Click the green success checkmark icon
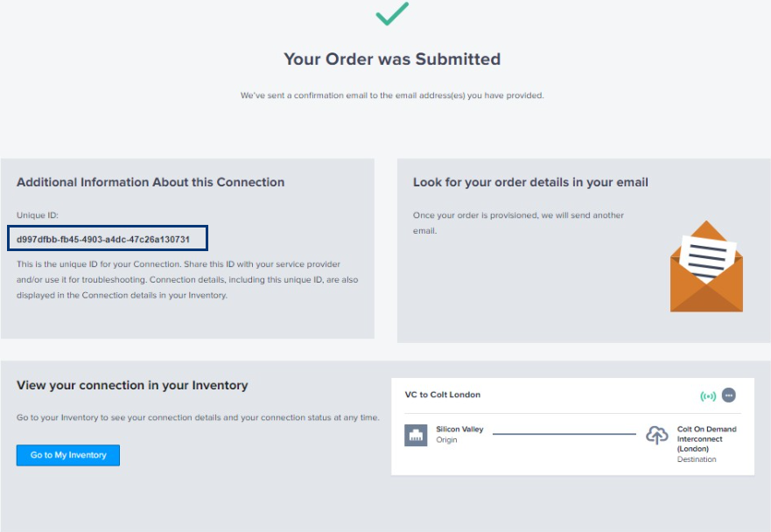This screenshot has height=532, width=771. [x=392, y=14]
